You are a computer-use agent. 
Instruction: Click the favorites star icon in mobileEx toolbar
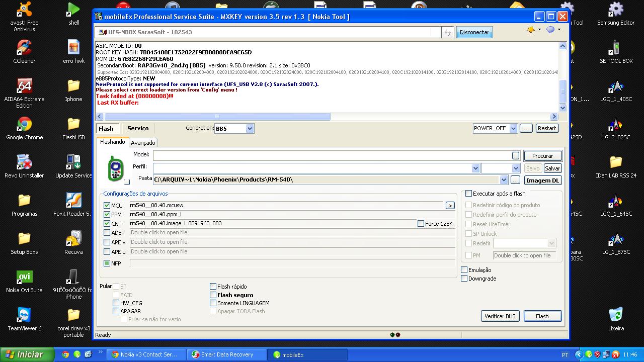531,30
